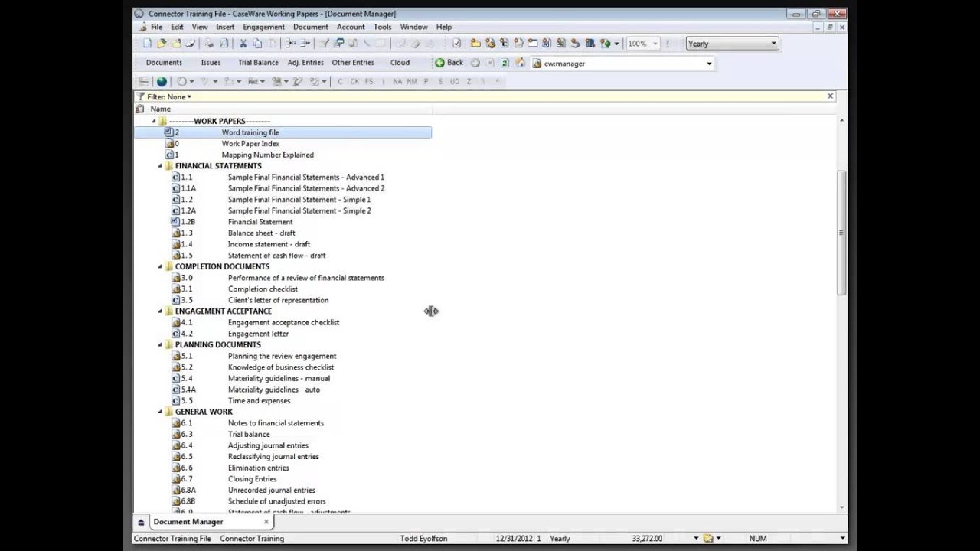Click the Trial Balance button
This screenshot has height=551, width=980.
(258, 63)
